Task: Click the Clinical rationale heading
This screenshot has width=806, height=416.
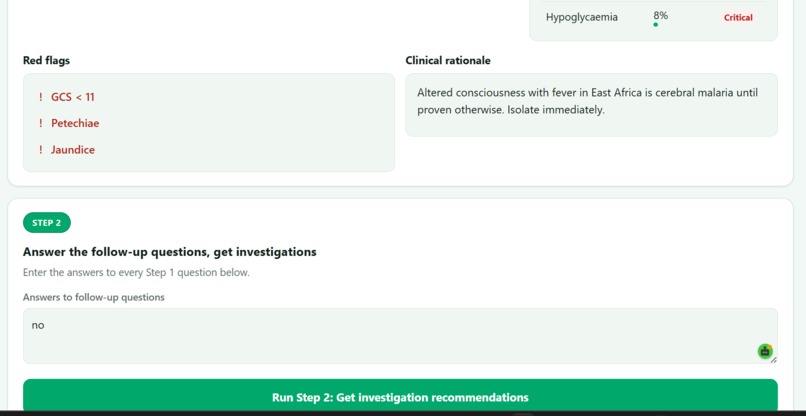Action: (448, 60)
